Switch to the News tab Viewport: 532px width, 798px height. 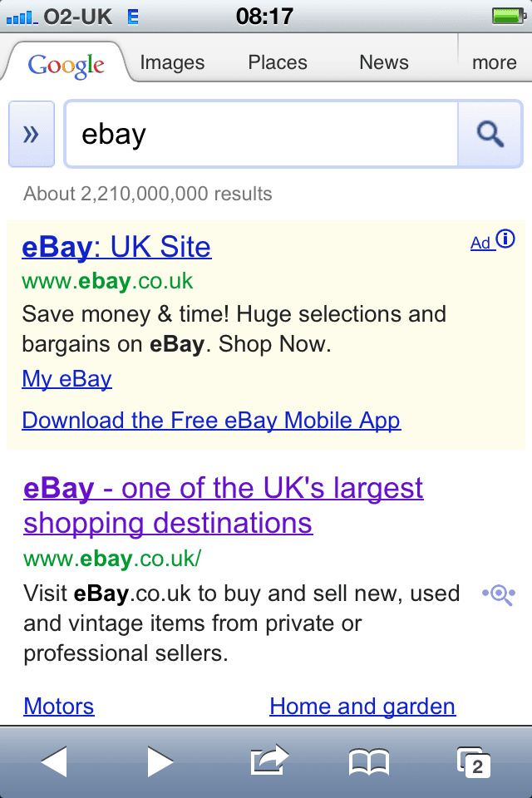coord(384,62)
